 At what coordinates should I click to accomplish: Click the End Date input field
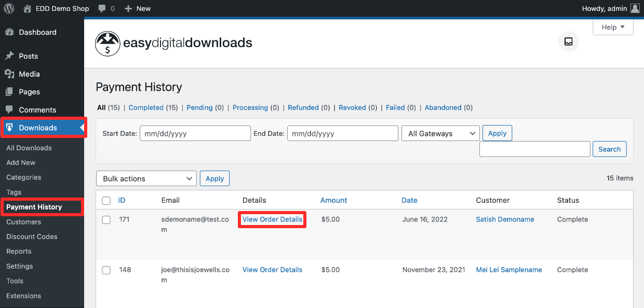[x=343, y=133]
